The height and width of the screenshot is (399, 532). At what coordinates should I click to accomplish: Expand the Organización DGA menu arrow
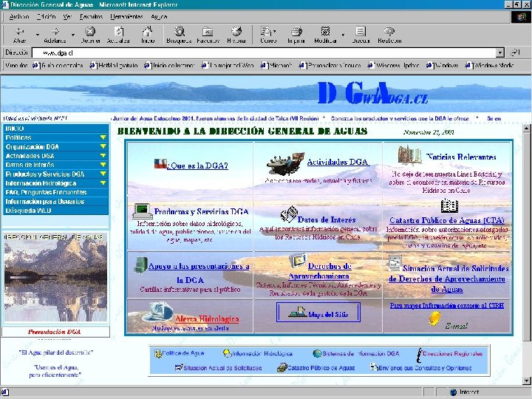pyautogui.click(x=103, y=146)
